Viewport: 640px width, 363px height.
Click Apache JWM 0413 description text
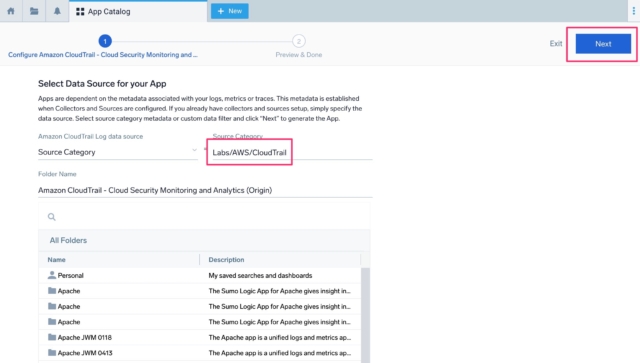(x=280, y=353)
